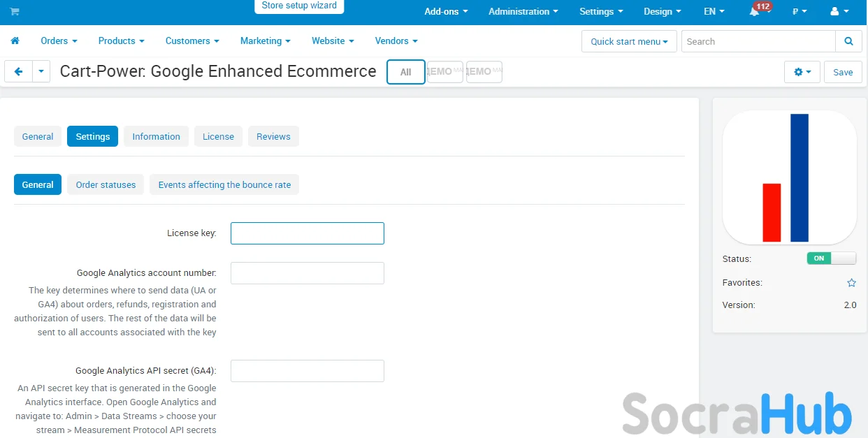The image size is (868, 438).
Task: Change language via EN dropdown
Action: [x=714, y=11]
